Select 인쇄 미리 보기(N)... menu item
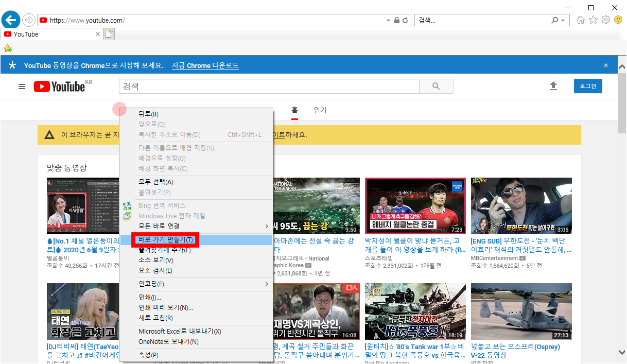The height and width of the screenshot is (364, 627). tap(196, 307)
